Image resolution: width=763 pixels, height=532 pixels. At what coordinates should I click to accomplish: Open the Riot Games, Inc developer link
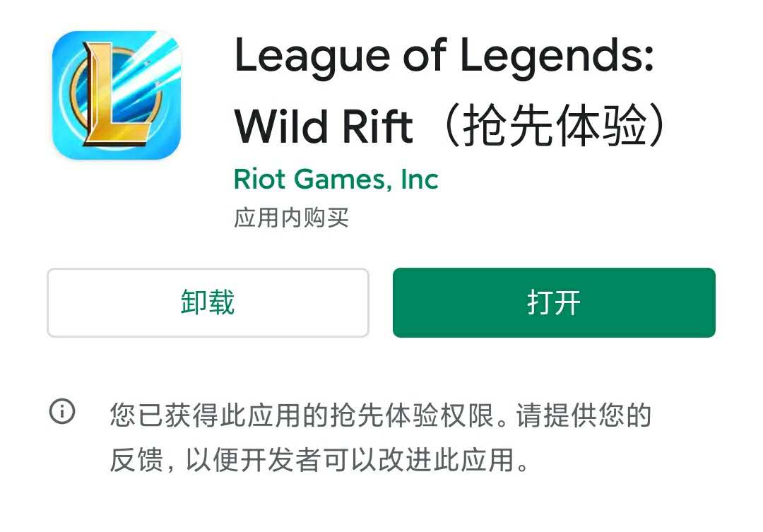click(336, 179)
